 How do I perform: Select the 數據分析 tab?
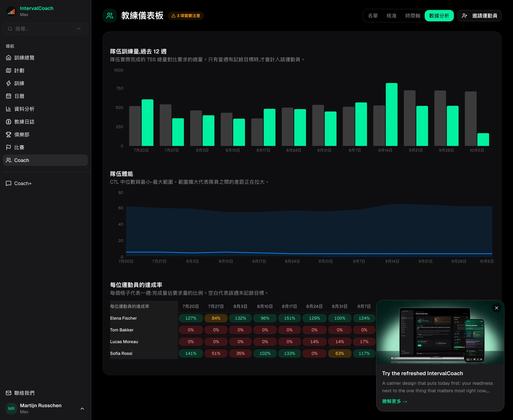click(x=439, y=16)
